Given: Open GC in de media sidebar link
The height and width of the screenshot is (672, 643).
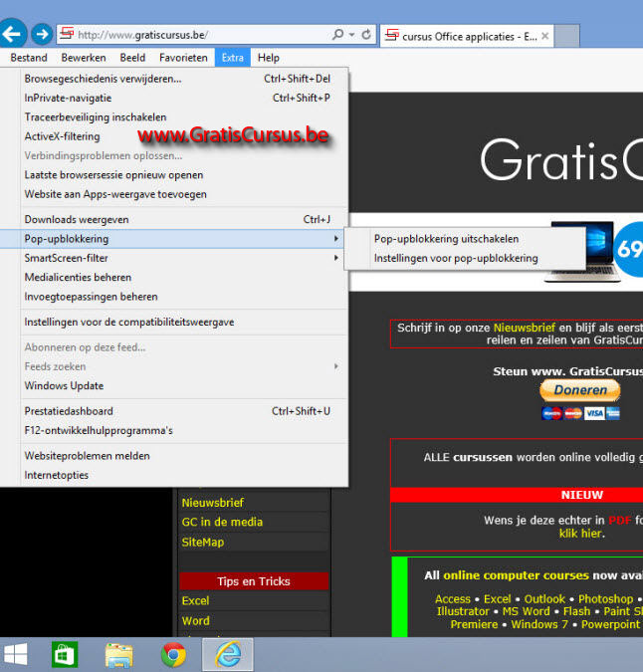Looking at the screenshot, I should [222, 522].
